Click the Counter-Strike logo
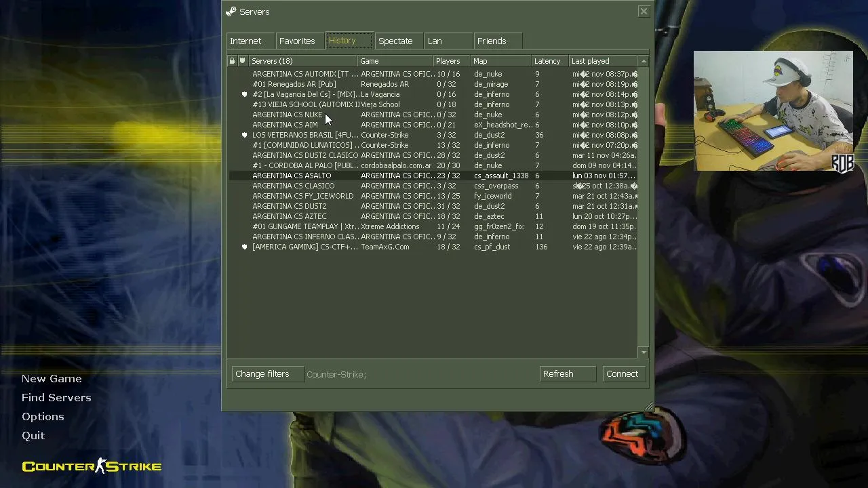868x488 pixels. 92,466
